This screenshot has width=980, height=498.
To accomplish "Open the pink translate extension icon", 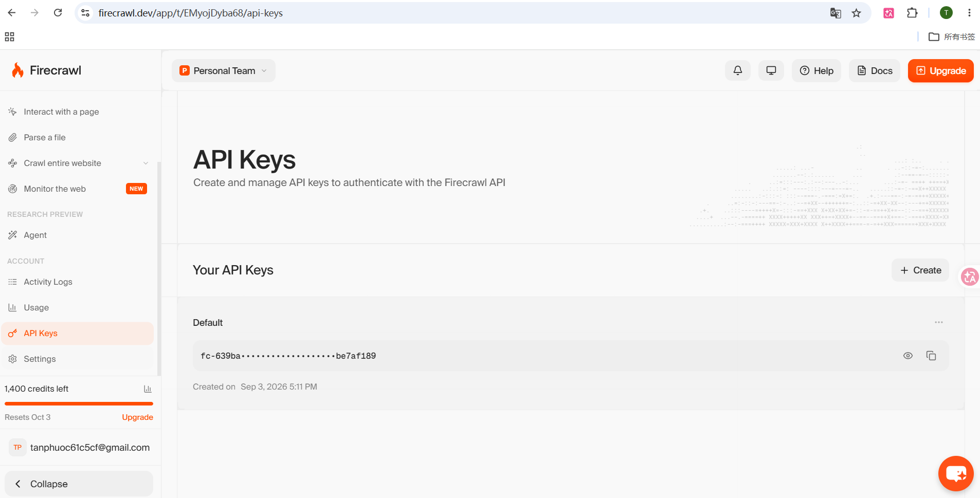I will click(888, 13).
